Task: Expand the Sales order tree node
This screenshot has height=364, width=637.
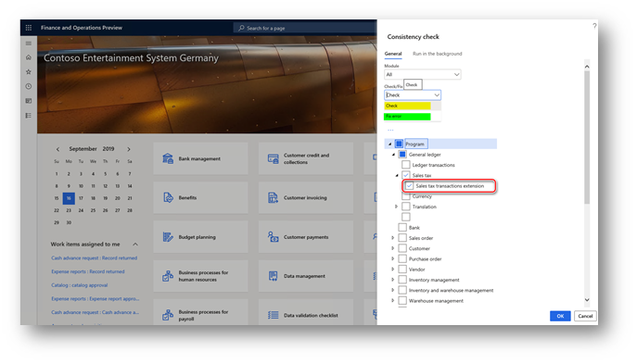Action: pos(393,238)
